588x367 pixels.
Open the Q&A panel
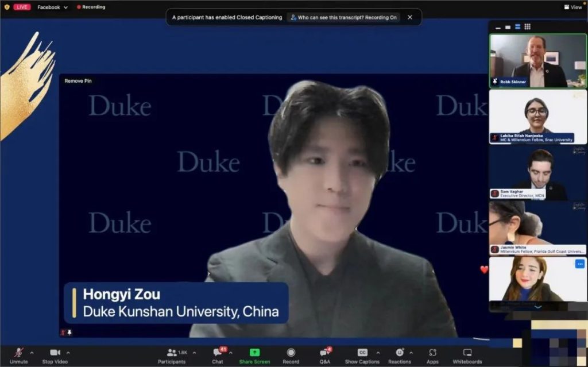(324, 353)
